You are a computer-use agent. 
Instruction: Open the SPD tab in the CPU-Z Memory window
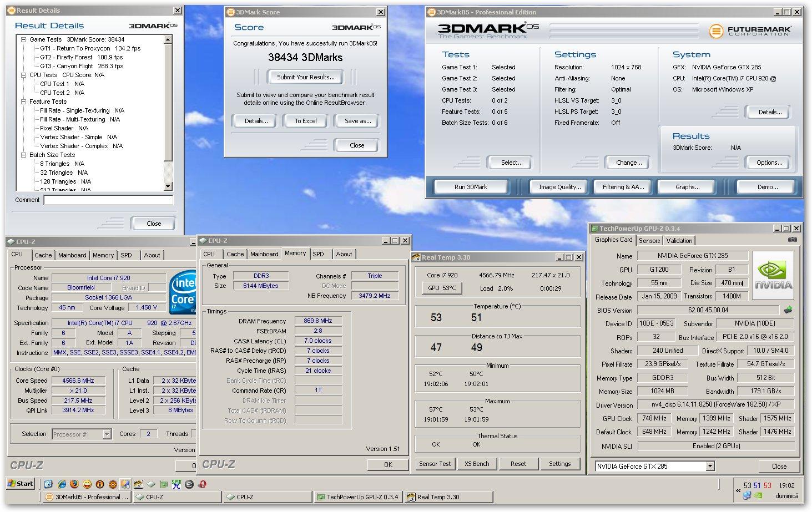(318, 254)
